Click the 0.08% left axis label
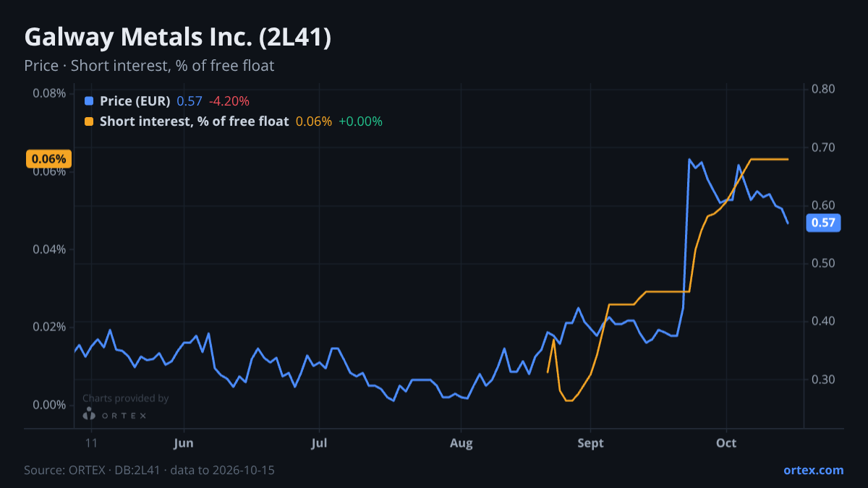Viewport: 868px width, 488px height. tap(49, 93)
